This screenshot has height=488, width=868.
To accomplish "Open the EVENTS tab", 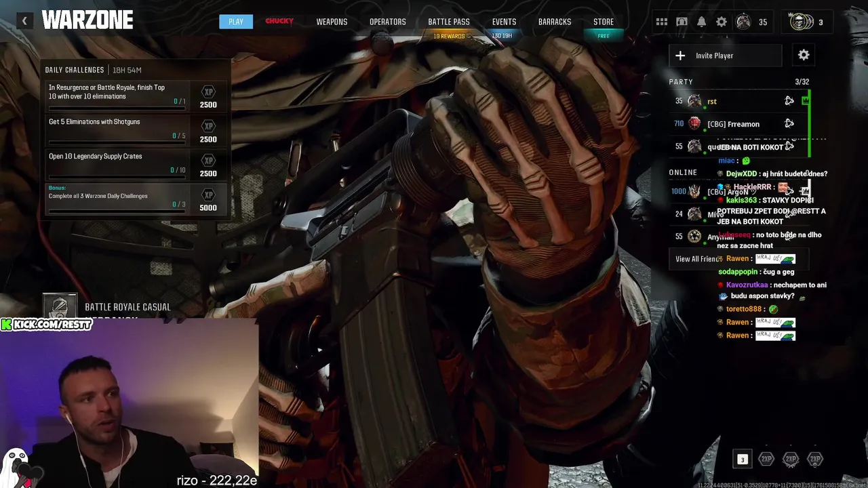I will point(504,22).
